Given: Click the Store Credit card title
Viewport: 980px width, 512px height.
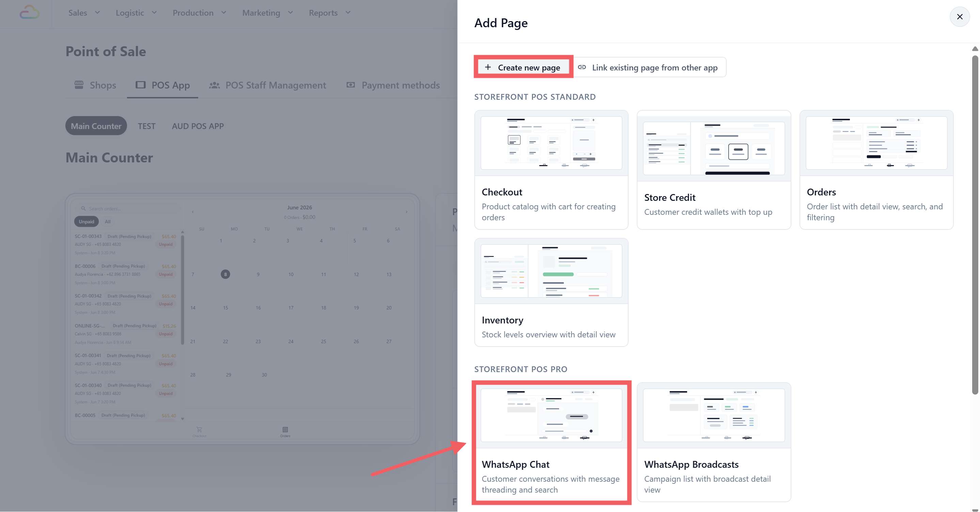Looking at the screenshot, I should point(669,197).
